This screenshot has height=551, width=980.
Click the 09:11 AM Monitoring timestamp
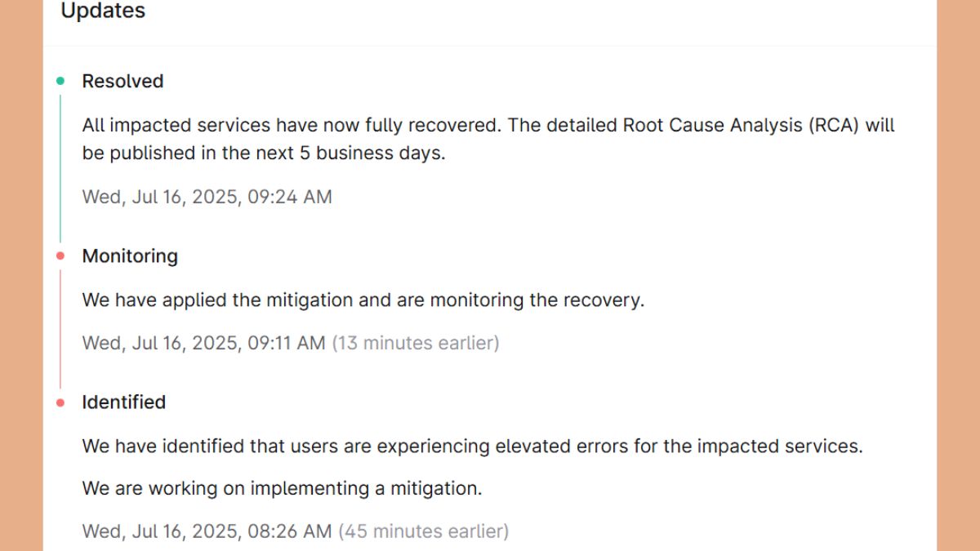pyautogui.click(x=203, y=343)
